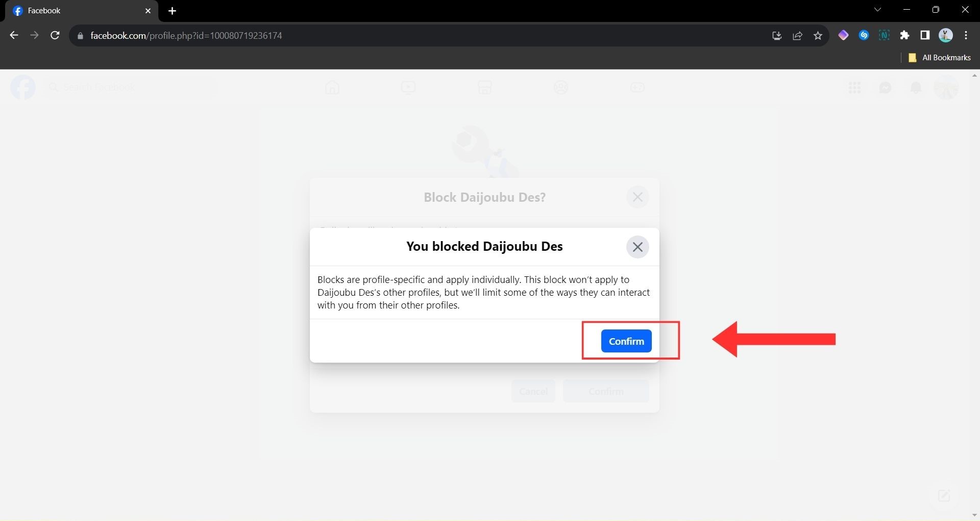Expand the tab search chevron
The height and width of the screenshot is (521, 980).
point(877,10)
